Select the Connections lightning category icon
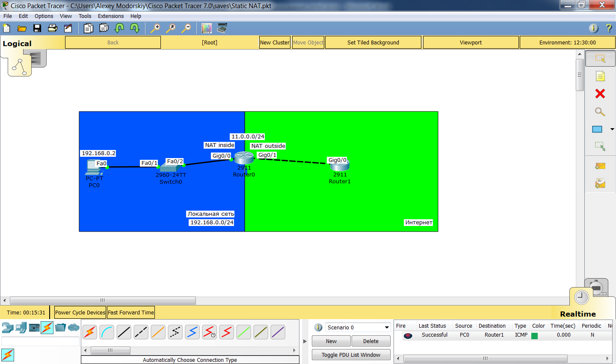The height and width of the screenshot is (364, 616). (47, 328)
